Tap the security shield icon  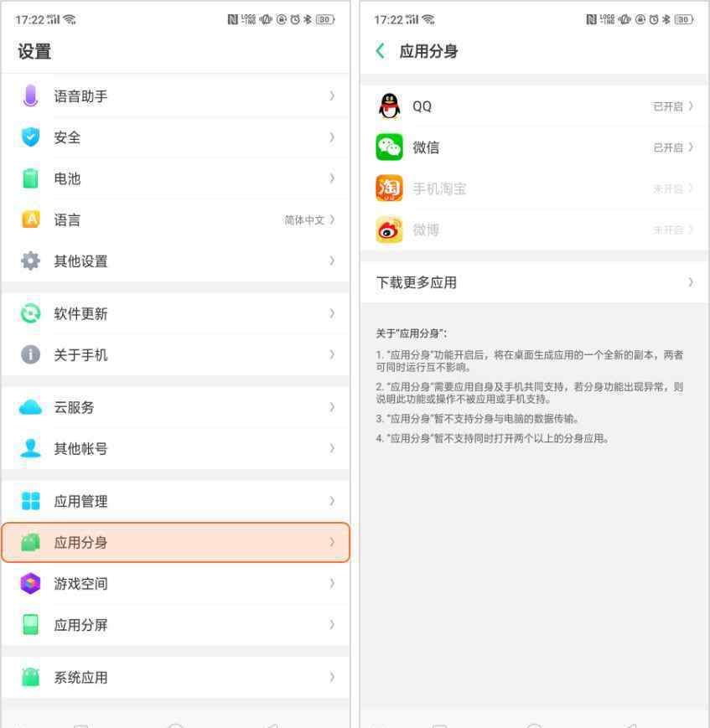(x=30, y=137)
